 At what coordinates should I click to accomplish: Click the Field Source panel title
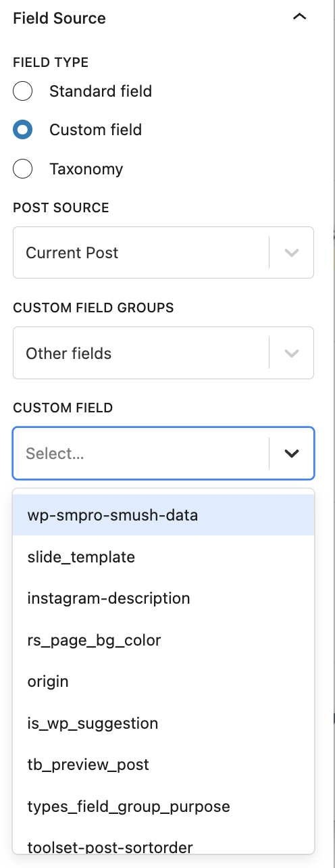pos(59,18)
